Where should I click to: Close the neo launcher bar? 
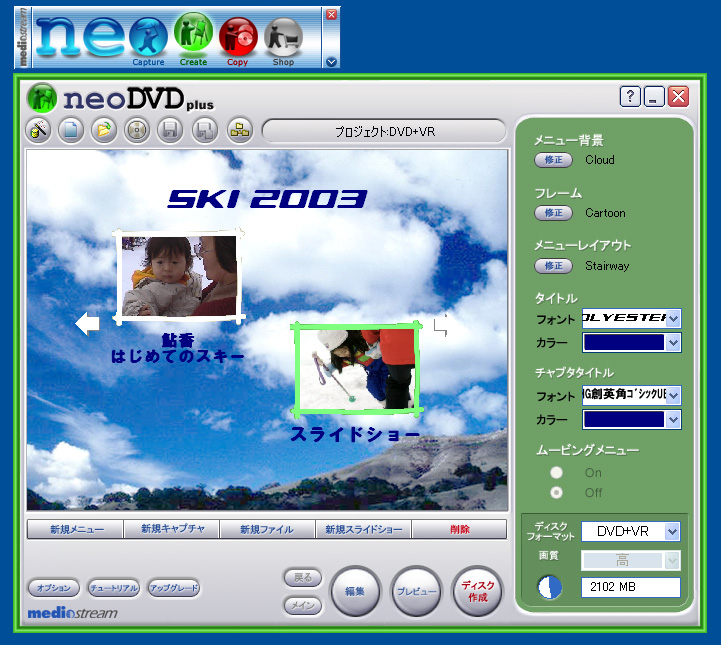[331, 15]
